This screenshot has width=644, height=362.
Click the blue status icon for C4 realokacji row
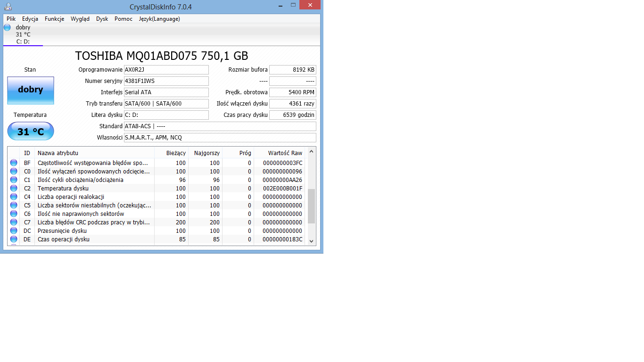click(x=14, y=197)
